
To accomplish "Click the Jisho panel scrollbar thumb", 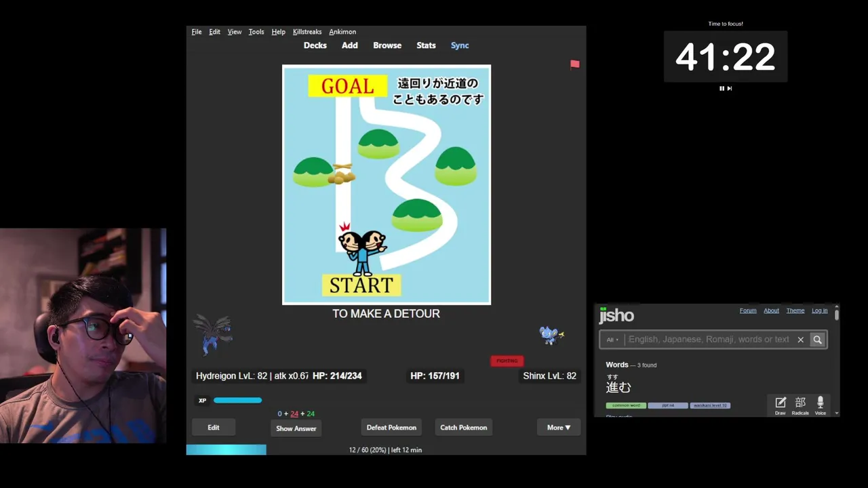I will tap(837, 314).
